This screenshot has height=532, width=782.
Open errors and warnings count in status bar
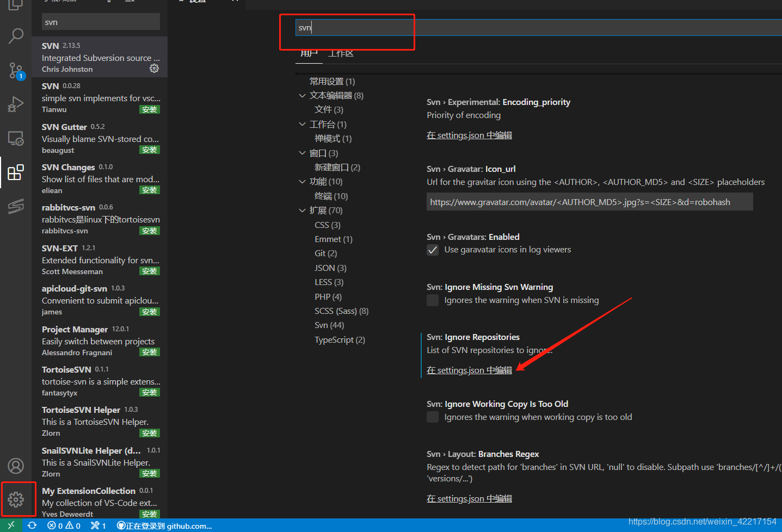64,525
